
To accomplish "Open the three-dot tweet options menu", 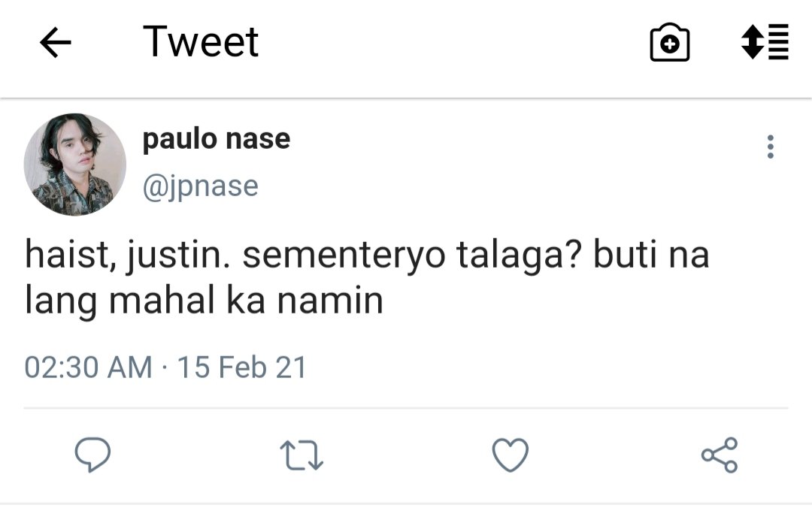I will [771, 147].
